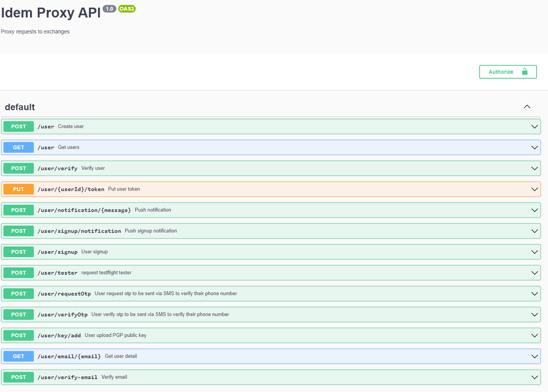Select the POST badge on /user/signup

pyautogui.click(x=18, y=251)
